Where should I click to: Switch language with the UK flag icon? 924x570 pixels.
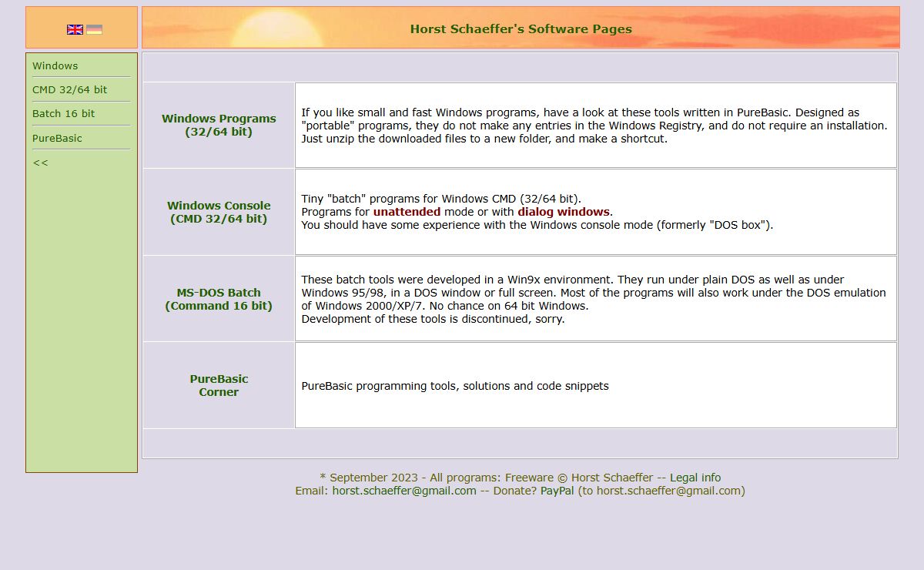75,29
